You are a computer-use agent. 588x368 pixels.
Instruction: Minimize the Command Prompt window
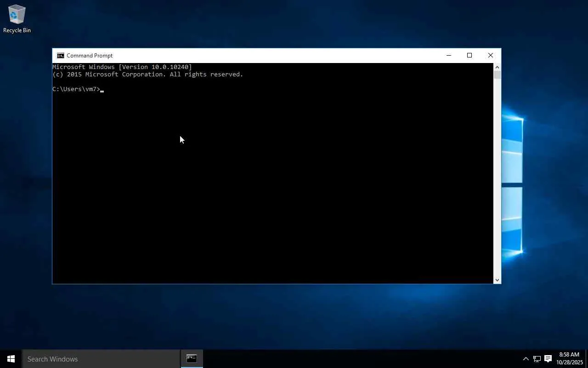(449, 56)
